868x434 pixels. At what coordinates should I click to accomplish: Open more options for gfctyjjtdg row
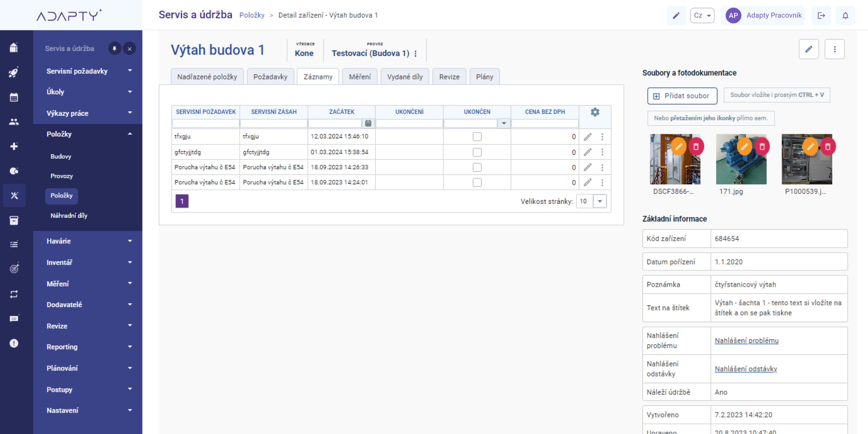point(602,152)
